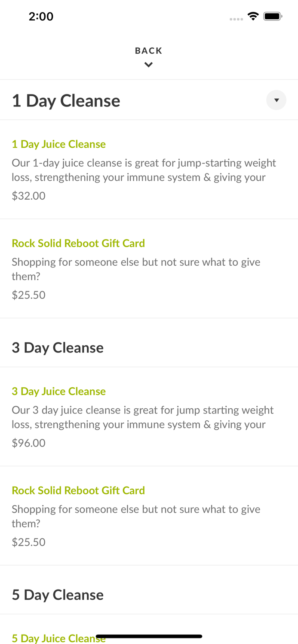Tap the $96.00 price
The width and height of the screenshot is (298, 644).
pos(28,443)
